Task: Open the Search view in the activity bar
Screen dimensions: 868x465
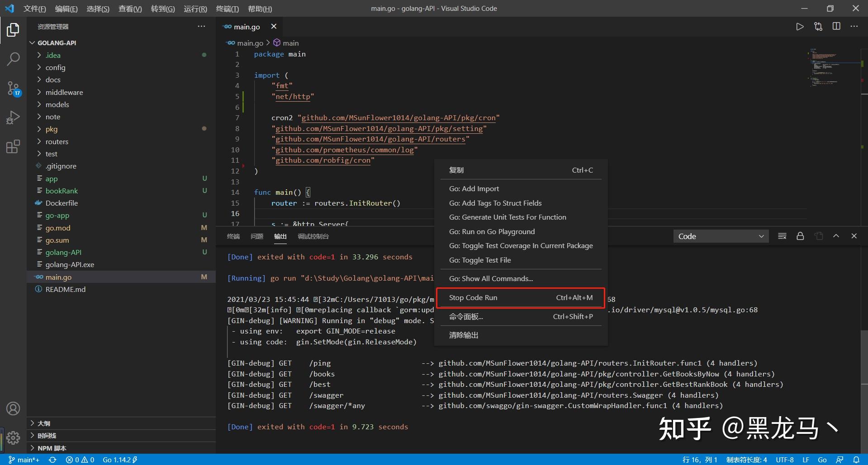Action: (x=13, y=59)
